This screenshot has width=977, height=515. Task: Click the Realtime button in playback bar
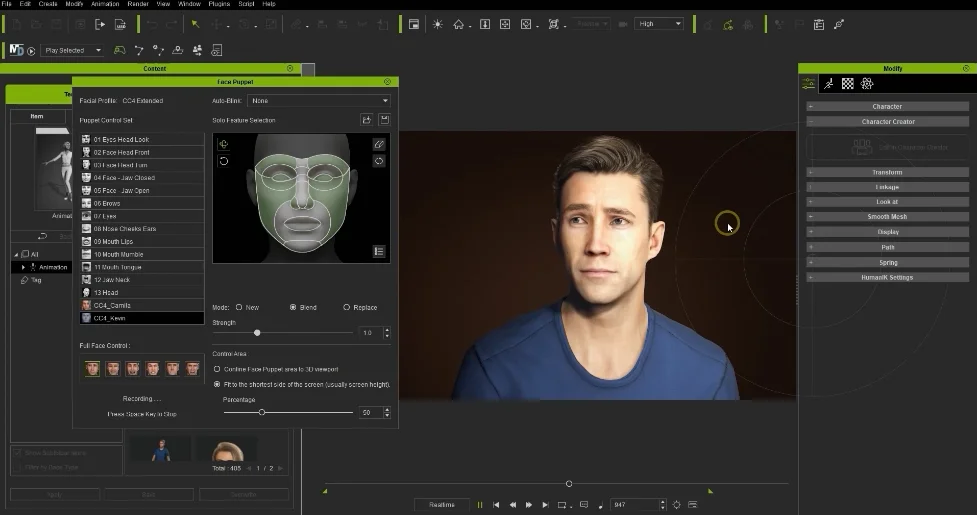[441, 505]
